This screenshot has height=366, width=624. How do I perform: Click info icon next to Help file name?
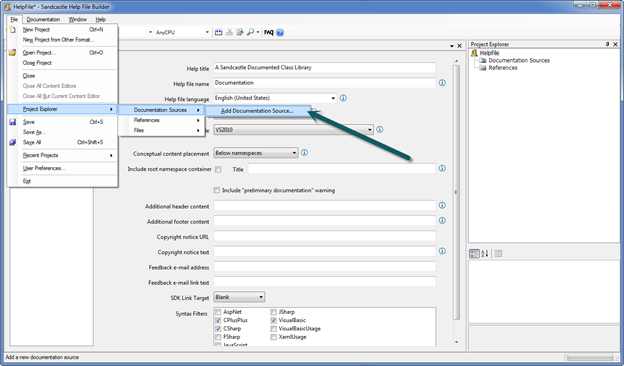(x=442, y=83)
